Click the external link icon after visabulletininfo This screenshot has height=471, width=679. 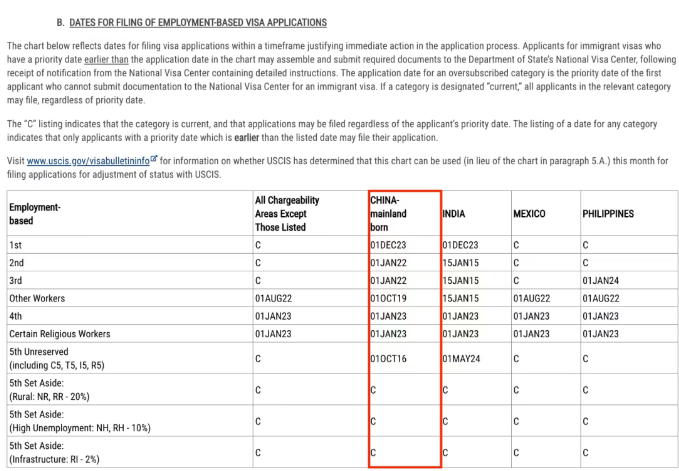click(154, 158)
